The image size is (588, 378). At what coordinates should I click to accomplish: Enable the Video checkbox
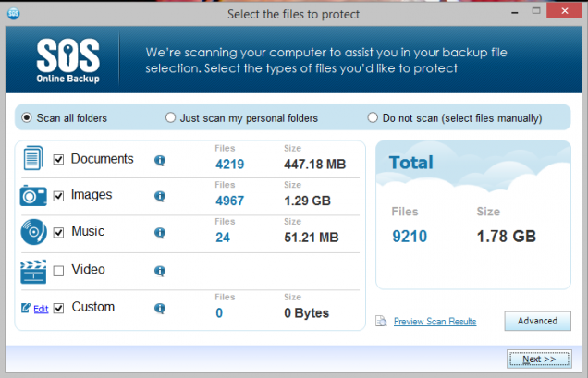(x=59, y=271)
